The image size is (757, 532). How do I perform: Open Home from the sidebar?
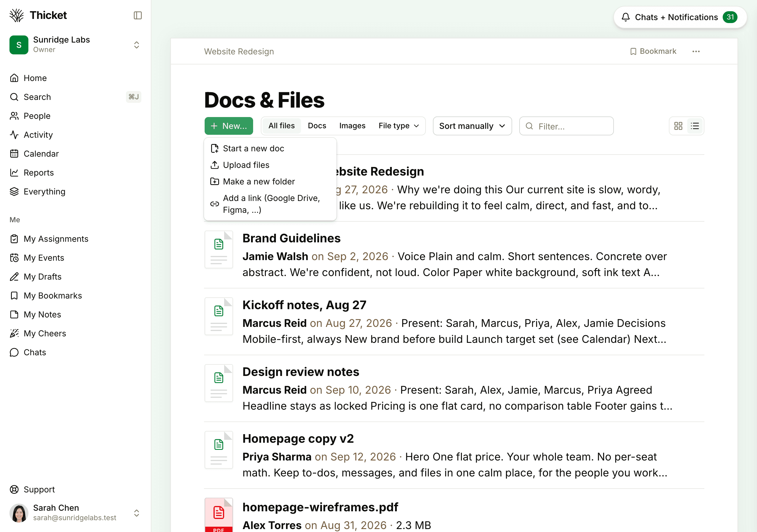75,78
